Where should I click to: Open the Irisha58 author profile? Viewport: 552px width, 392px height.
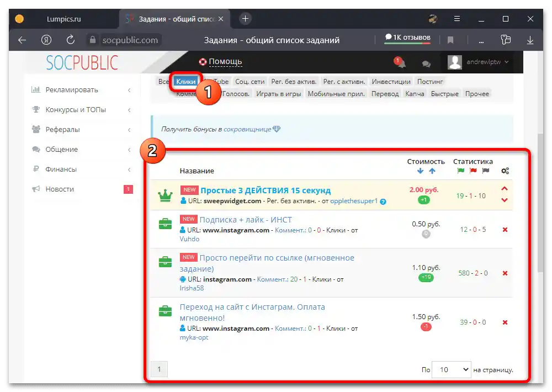[x=192, y=288]
